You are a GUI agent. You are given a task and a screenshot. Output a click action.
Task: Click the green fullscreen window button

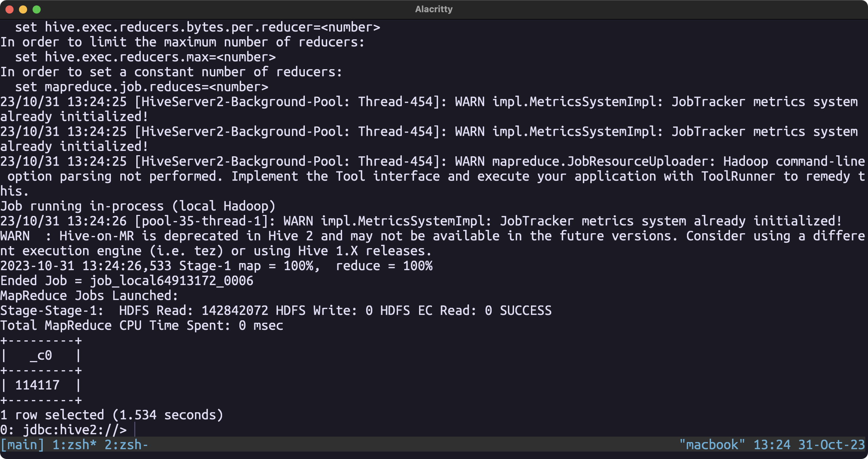coord(37,9)
